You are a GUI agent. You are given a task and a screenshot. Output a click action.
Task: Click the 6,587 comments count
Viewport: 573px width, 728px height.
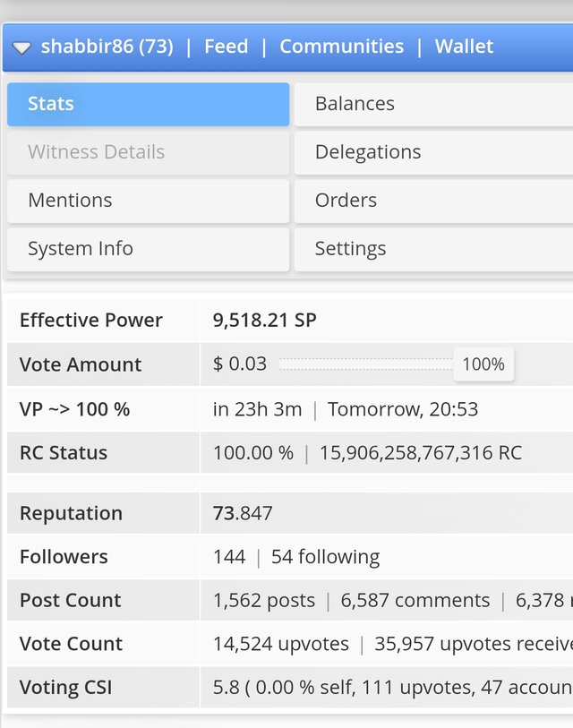pos(415,601)
